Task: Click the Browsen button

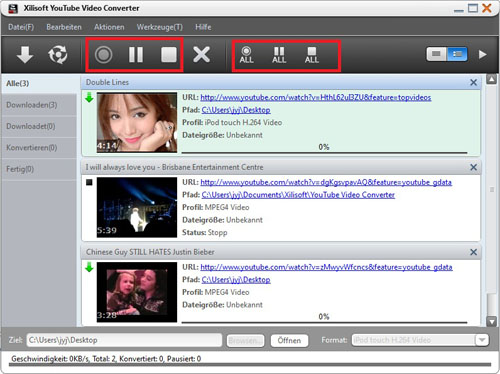Action: [x=245, y=341]
